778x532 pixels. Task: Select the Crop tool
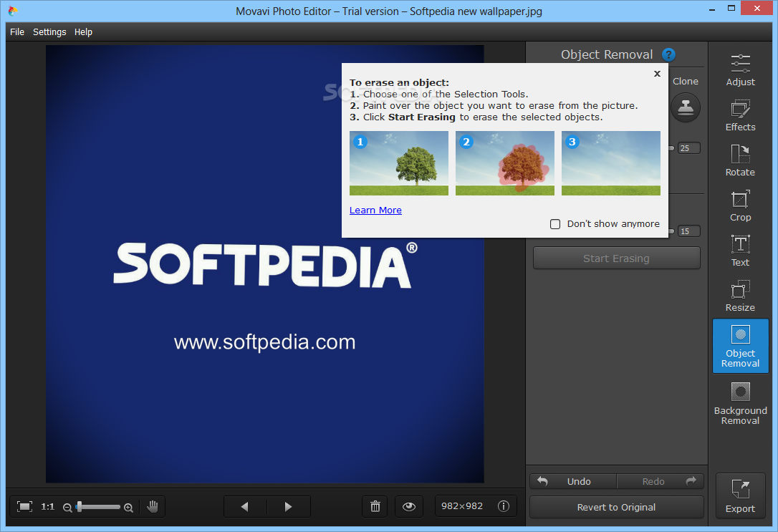click(x=740, y=205)
